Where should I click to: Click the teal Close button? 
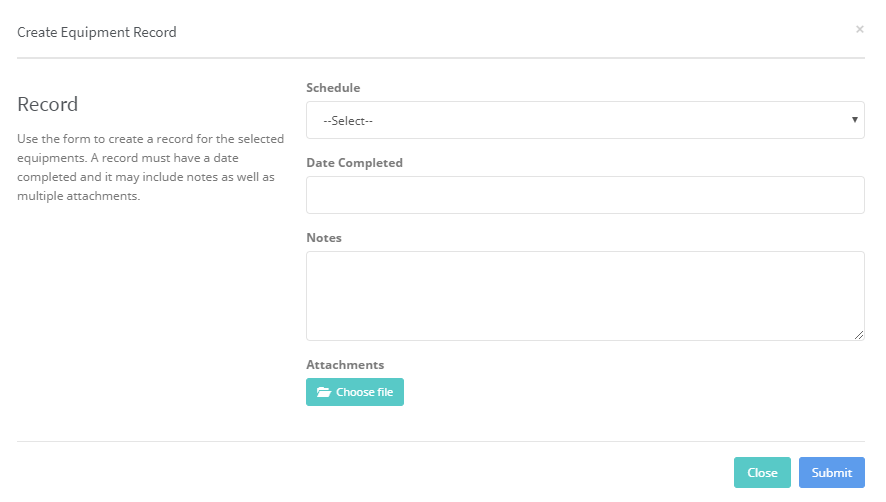(x=762, y=473)
